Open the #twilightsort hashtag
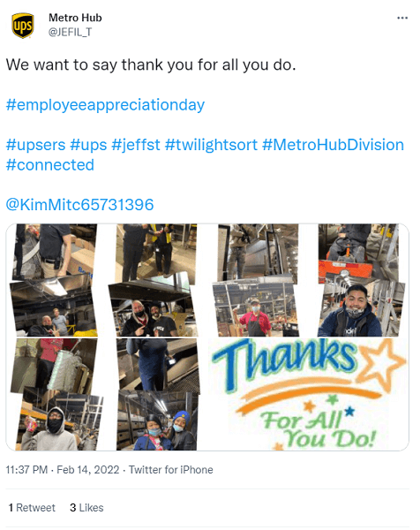 click(x=211, y=145)
